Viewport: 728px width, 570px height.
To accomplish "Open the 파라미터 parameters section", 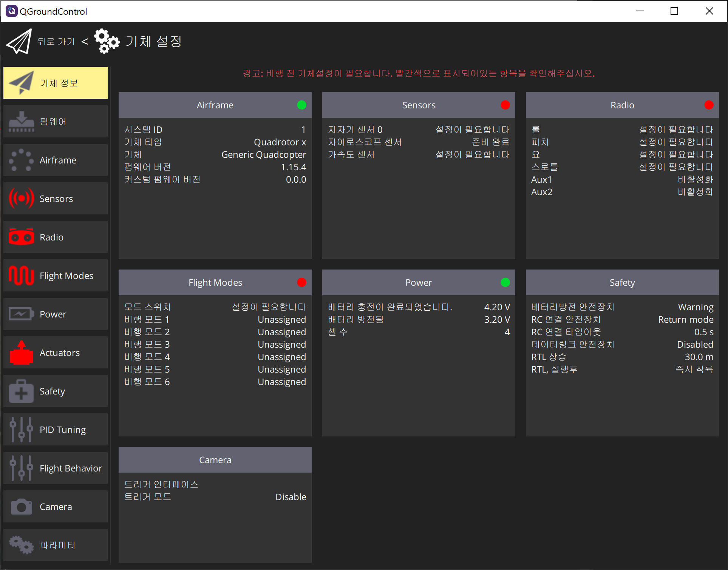I will tap(56, 545).
